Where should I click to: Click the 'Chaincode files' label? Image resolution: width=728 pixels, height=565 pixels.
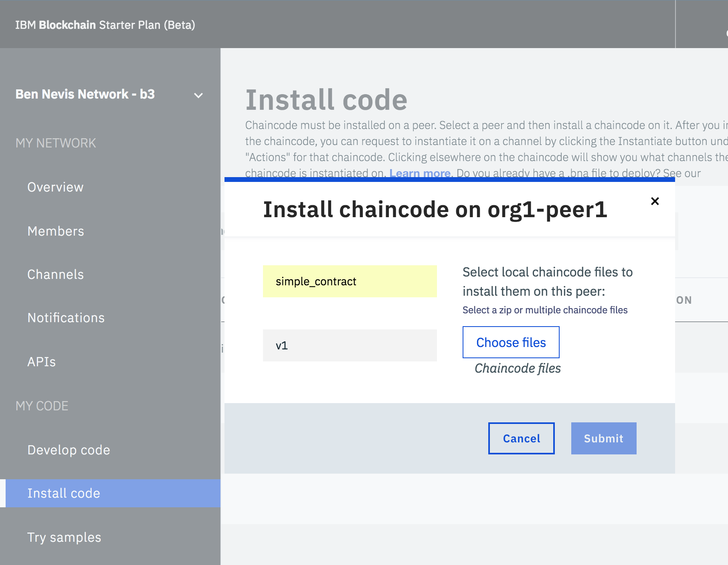point(518,368)
